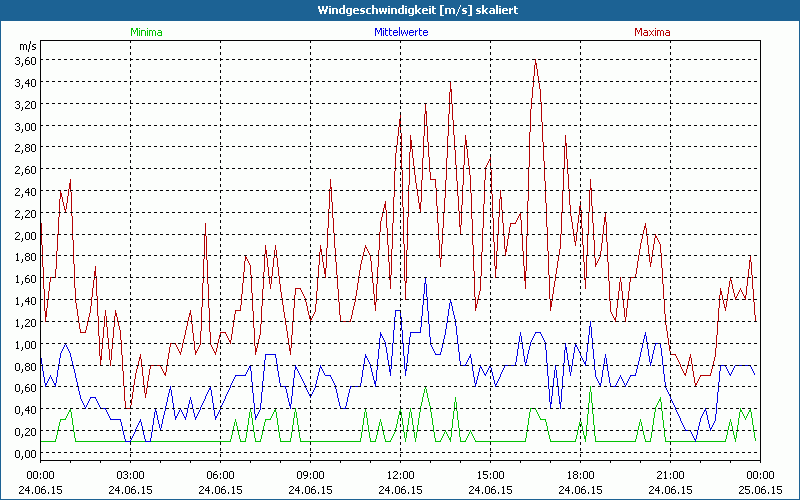Click the chart title Windgeschwindigkeit [m/s] skaliert
This screenshot has width=800, height=500.
[x=400, y=9]
